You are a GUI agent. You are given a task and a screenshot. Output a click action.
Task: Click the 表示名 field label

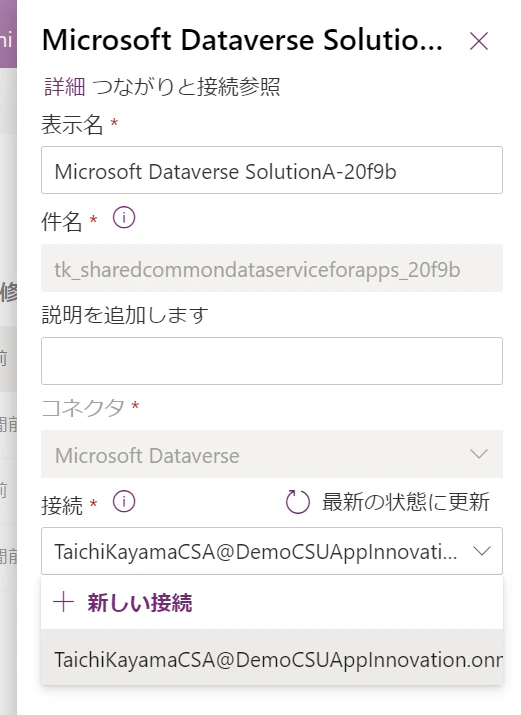[72, 124]
